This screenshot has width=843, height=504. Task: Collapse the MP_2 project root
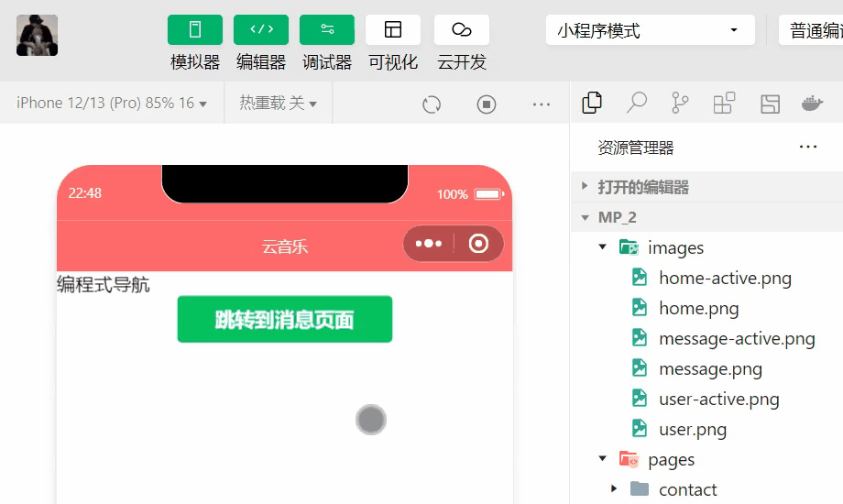(707, 217)
